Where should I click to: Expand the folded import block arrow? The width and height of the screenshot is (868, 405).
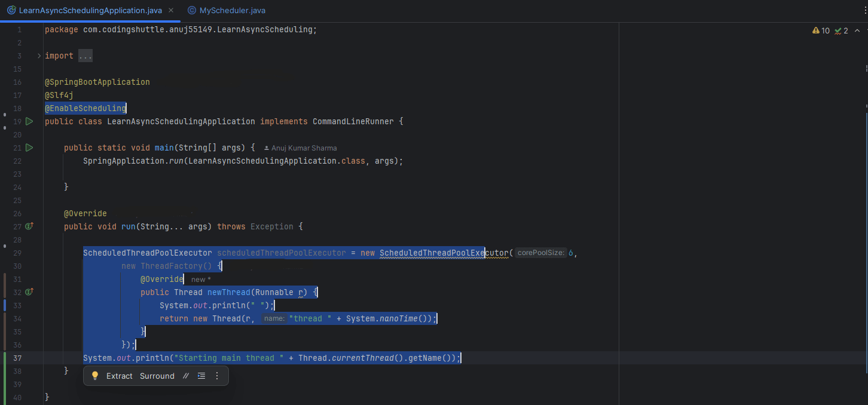[39, 56]
